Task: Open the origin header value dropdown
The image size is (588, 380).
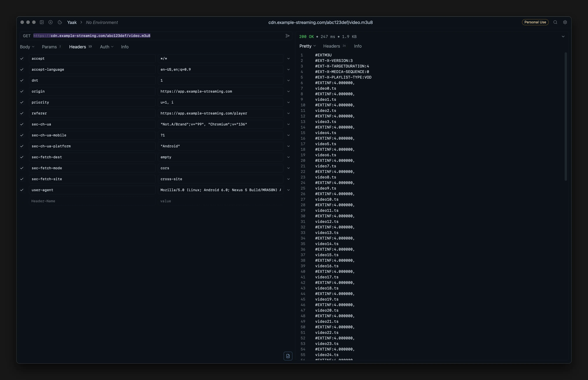Action: 288,91
